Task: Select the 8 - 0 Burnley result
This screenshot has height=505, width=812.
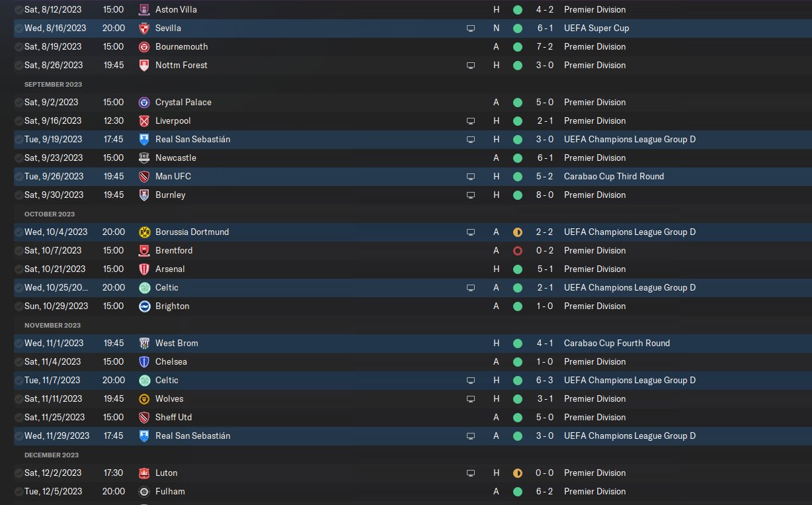Action: coord(544,195)
